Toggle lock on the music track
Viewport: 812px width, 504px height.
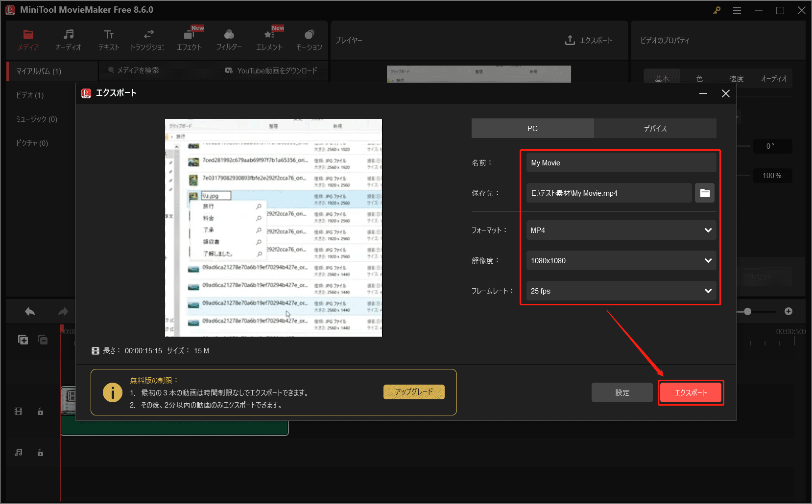40,453
